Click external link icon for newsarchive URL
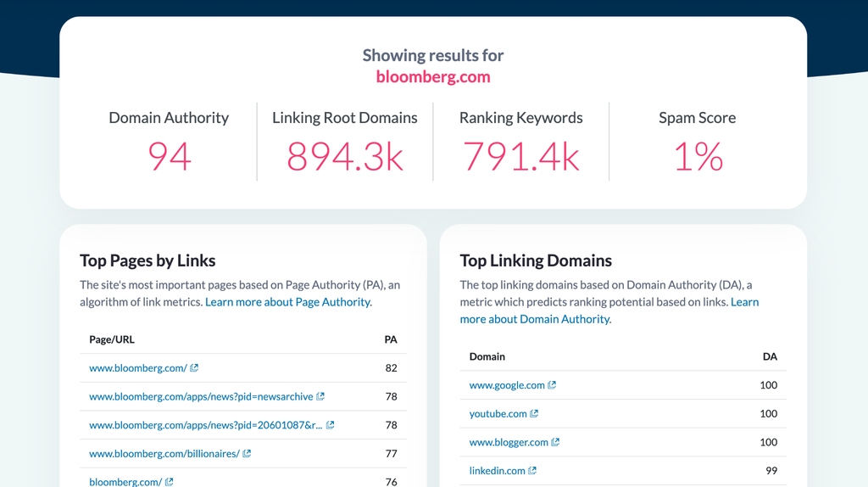This screenshot has height=487, width=868. [320, 396]
